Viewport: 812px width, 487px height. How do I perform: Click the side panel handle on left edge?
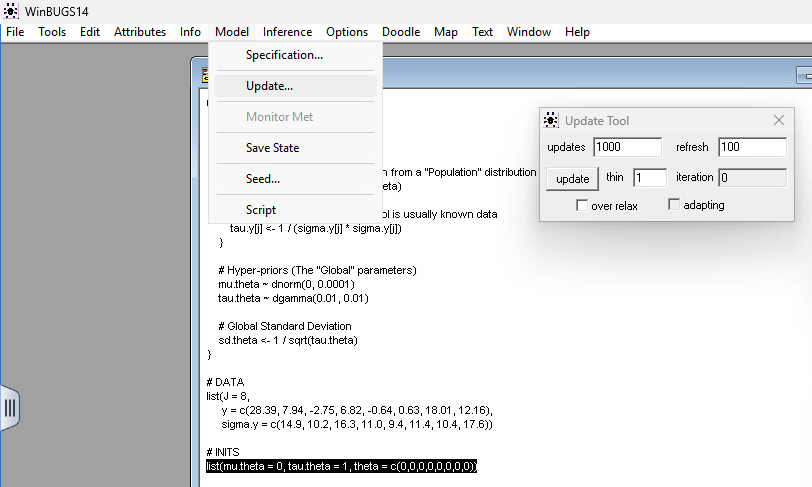[x=10, y=408]
